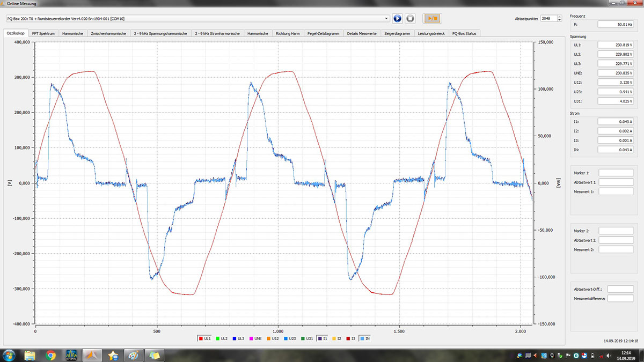Viewport: 644px width, 362px height.
Task: Toggle the I3 trace in the chart legend
Action: pos(352,338)
